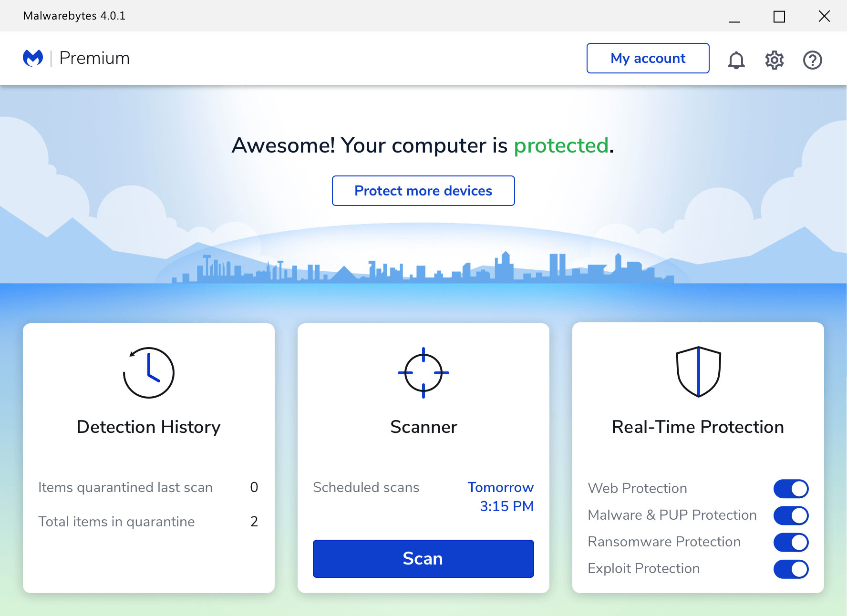
Task: Open My account
Action: 648,58
